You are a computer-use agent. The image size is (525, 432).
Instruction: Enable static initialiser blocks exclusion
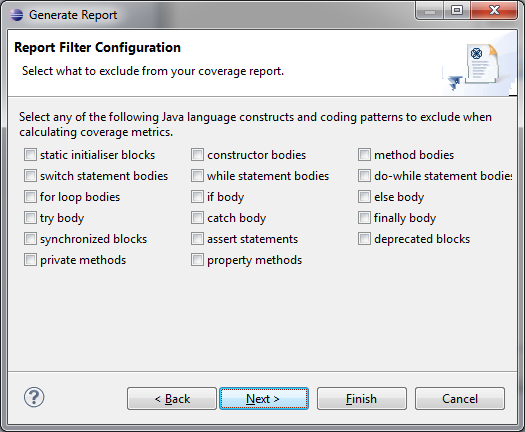click(30, 155)
